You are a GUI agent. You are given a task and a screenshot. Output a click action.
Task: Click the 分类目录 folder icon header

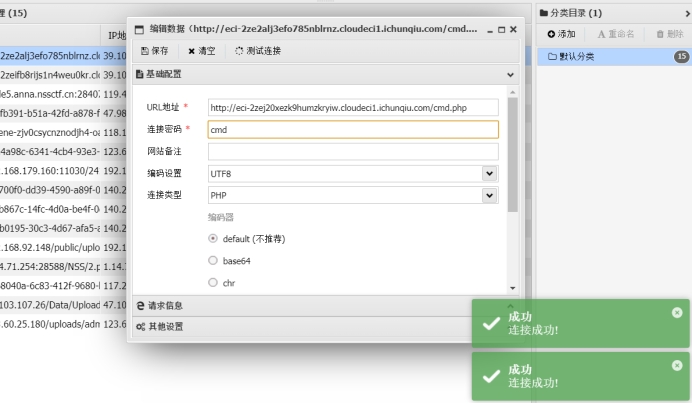click(544, 13)
